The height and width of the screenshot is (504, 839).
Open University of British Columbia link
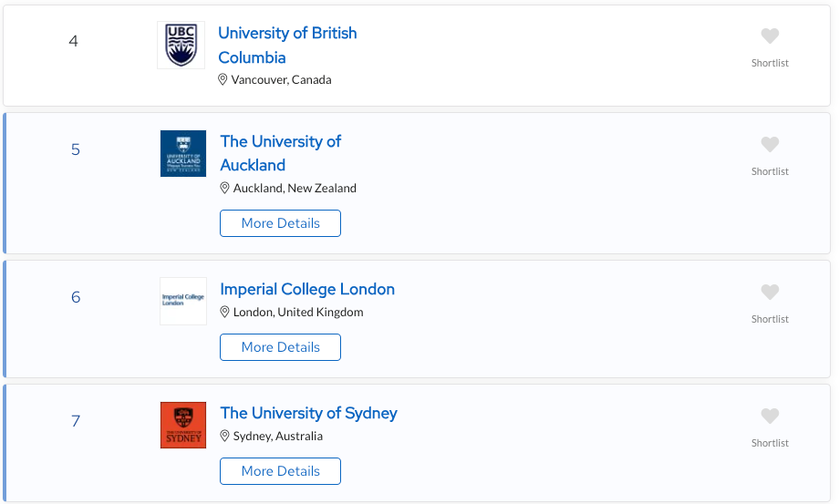point(287,45)
